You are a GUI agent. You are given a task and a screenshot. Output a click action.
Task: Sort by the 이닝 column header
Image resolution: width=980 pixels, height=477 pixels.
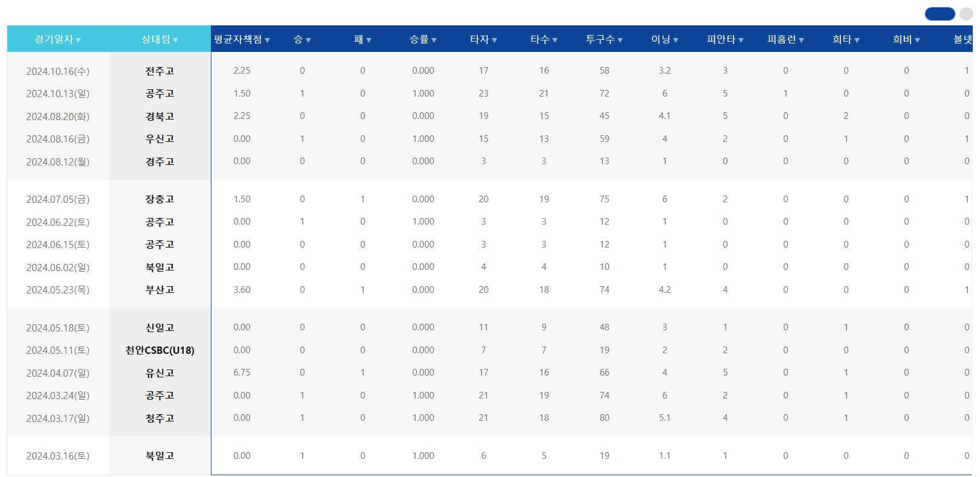(x=665, y=39)
